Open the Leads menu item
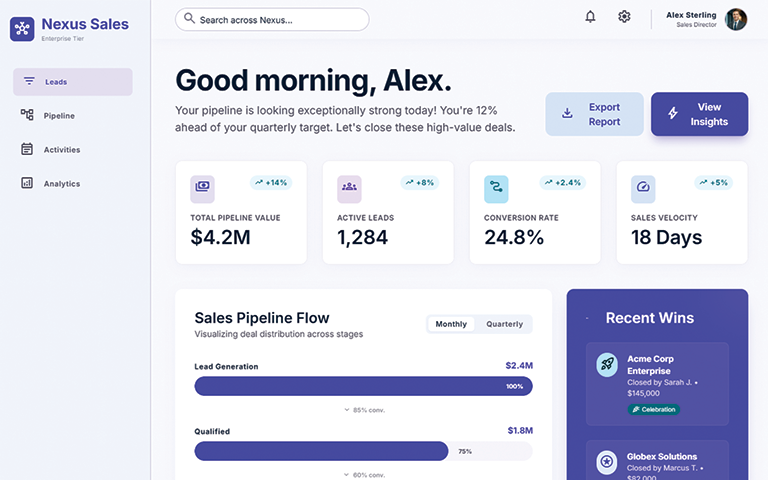 (x=72, y=82)
